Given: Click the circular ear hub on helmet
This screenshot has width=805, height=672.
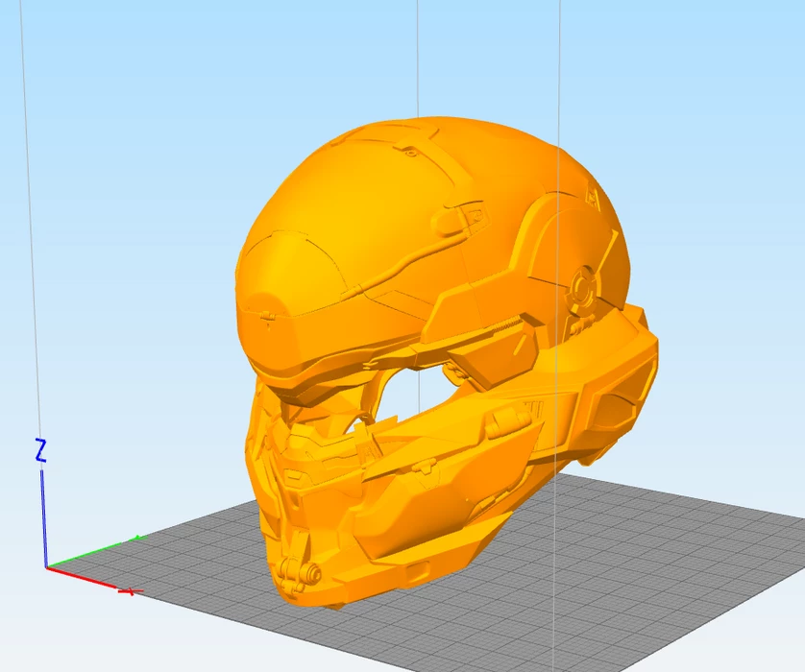Looking at the screenshot, I should pyautogui.click(x=582, y=285).
